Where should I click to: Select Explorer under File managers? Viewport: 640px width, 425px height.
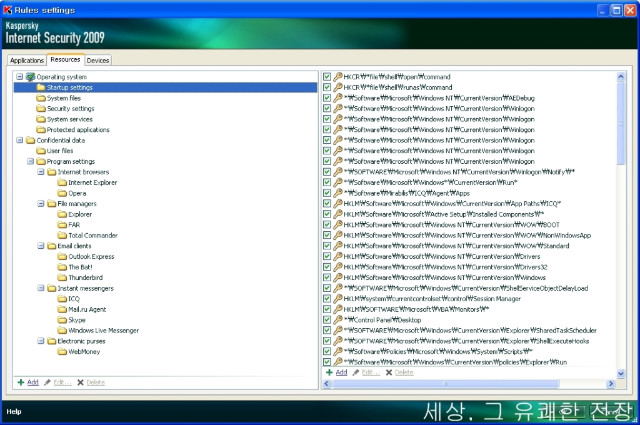[80, 214]
